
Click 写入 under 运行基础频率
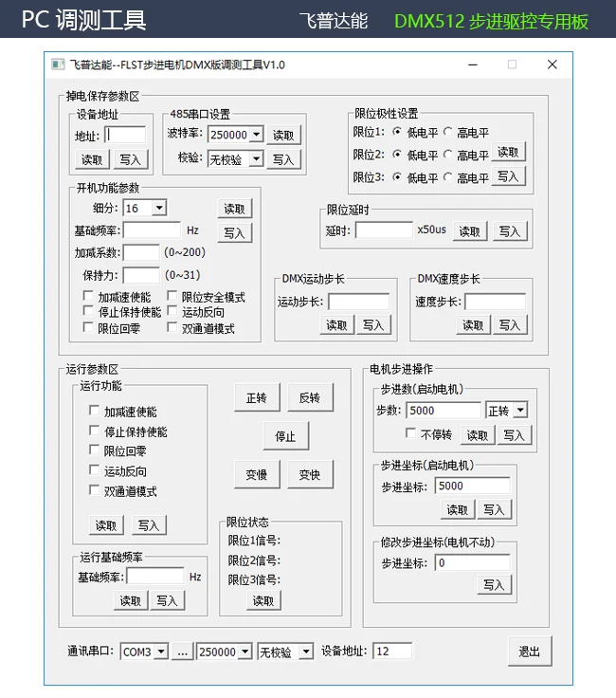167,601
